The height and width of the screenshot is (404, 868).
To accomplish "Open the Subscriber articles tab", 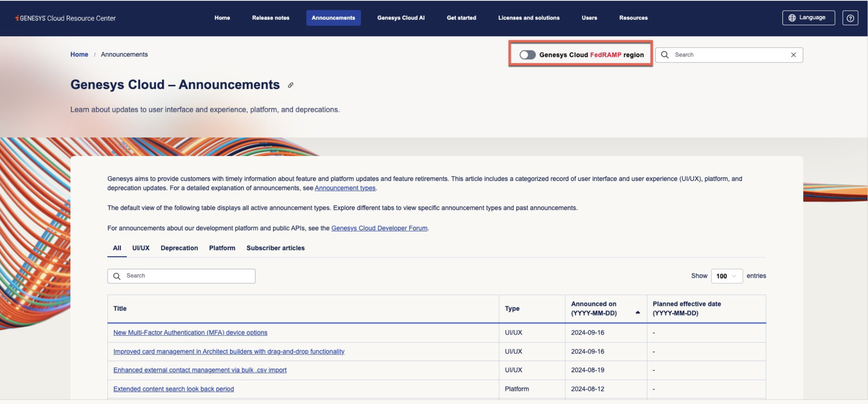I will 275,248.
